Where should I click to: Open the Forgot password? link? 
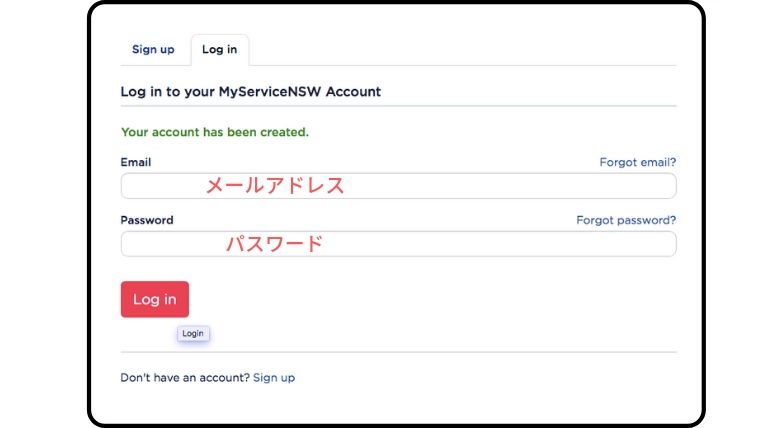[x=626, y=220]
